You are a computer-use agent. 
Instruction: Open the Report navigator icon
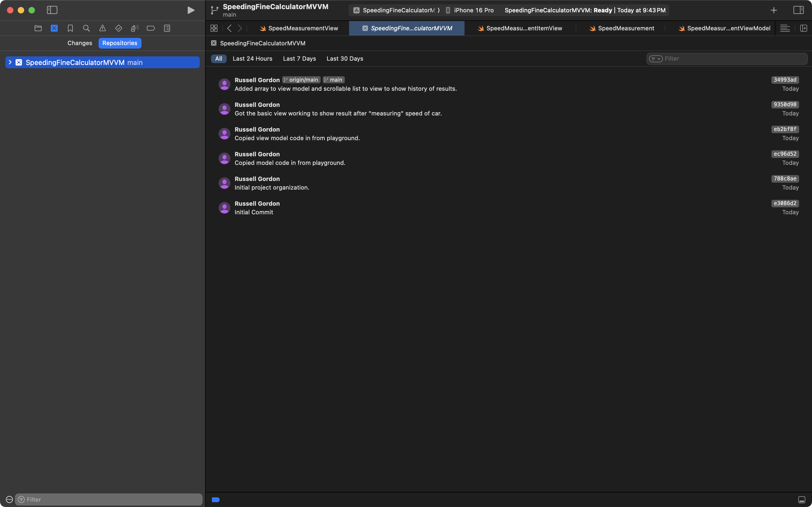[x=167, y=28]
